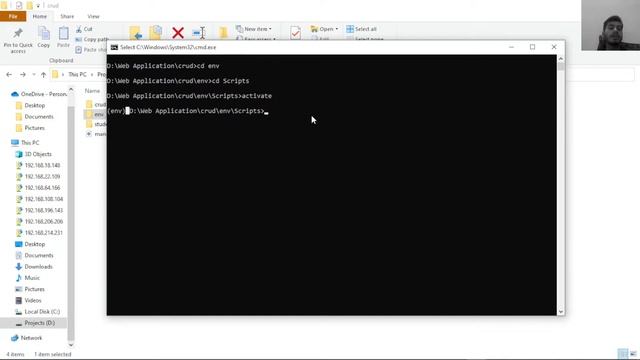Select Local Disk (C:) in navigation pane
The height and width of the screenshot is (360, 640).
tap(38, 312)
